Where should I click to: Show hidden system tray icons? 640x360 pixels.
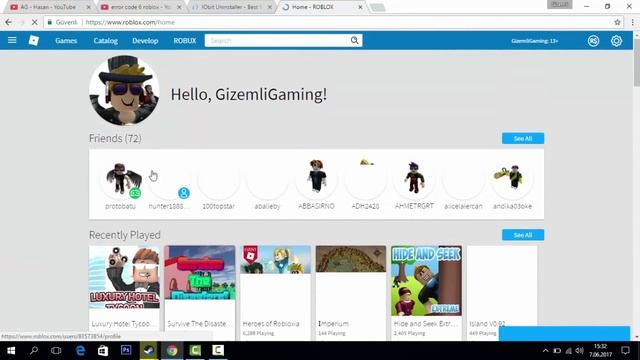545,351
